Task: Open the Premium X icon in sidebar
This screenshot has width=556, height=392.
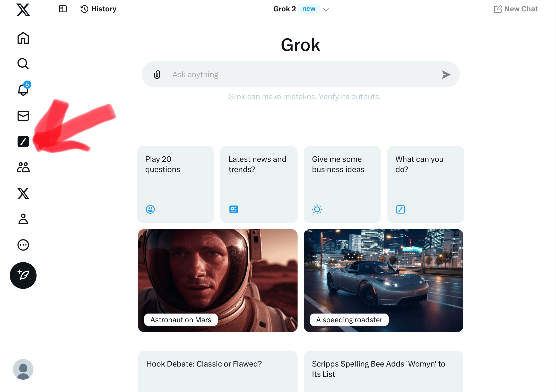Action: 23,193
